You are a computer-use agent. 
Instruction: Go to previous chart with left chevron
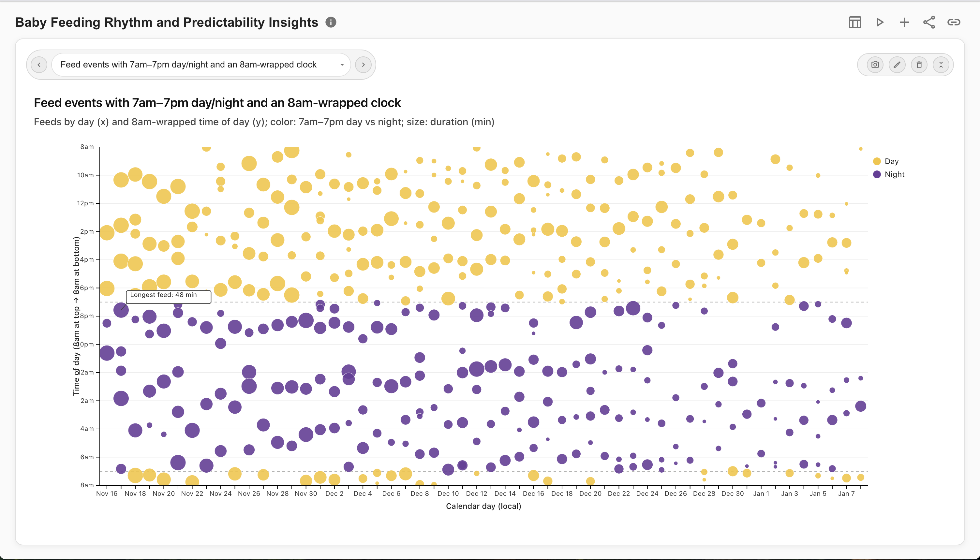39,65
